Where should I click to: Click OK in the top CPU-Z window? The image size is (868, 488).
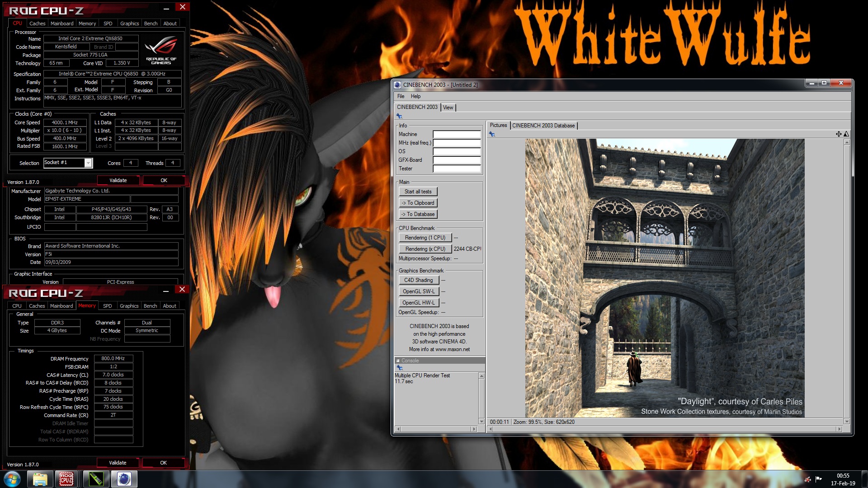[164, 180]
